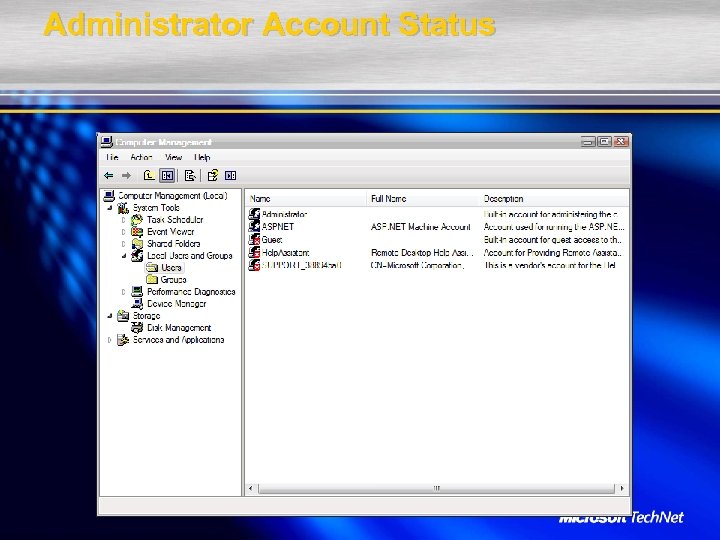Click the Up one level toolbar icon

(149, 175)
